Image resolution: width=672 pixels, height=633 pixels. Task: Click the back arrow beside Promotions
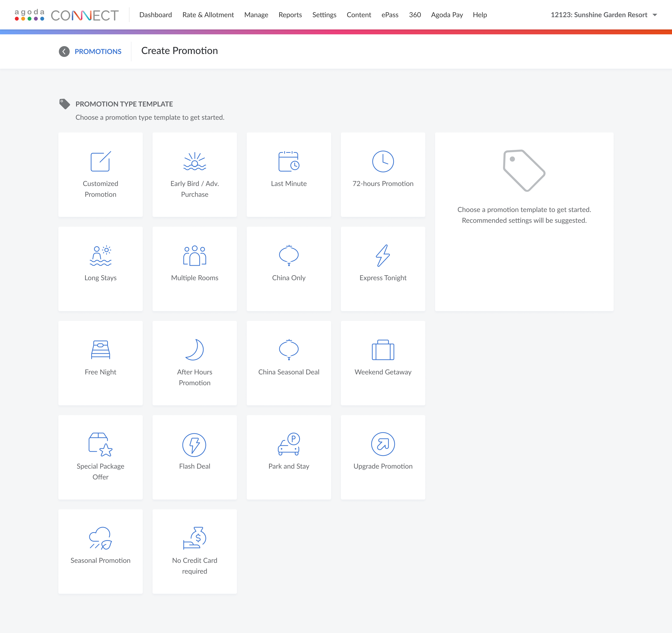(x=64, y=51)
